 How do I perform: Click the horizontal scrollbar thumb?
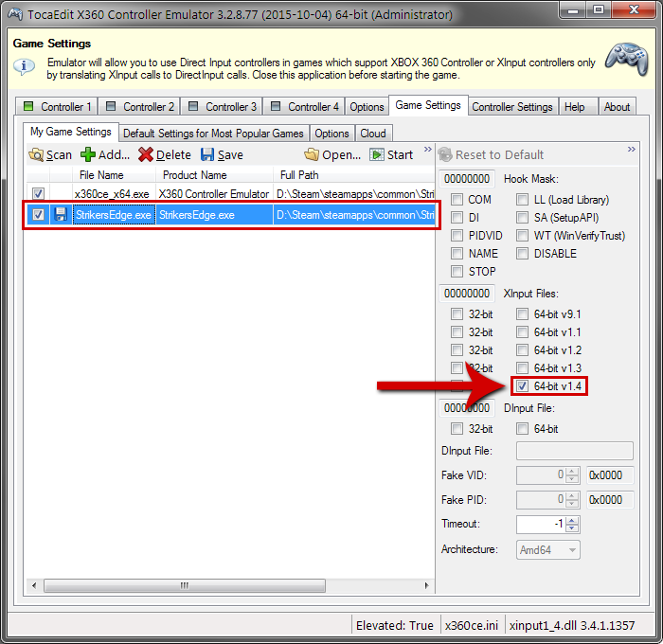click(185, 585)
